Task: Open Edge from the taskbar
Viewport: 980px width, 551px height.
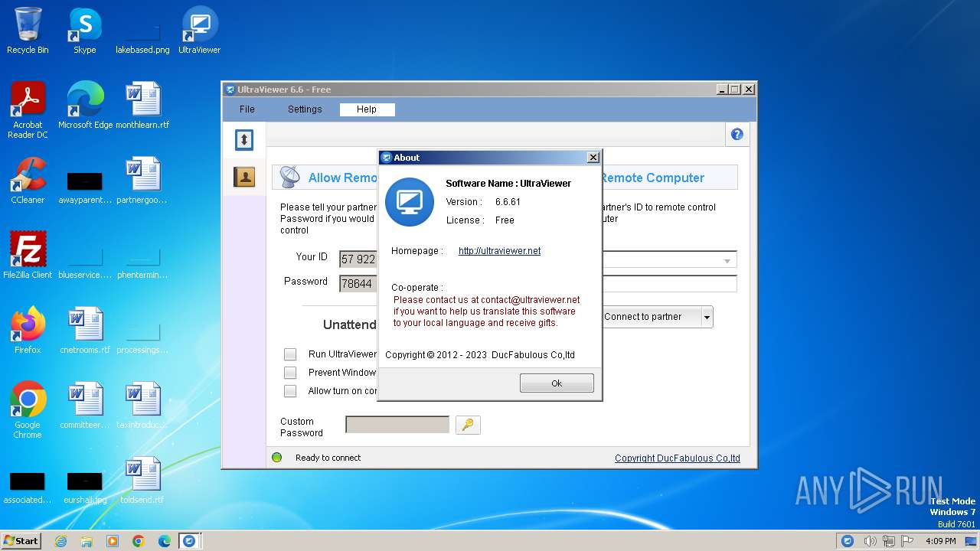Action: click(x=165, y=541)
